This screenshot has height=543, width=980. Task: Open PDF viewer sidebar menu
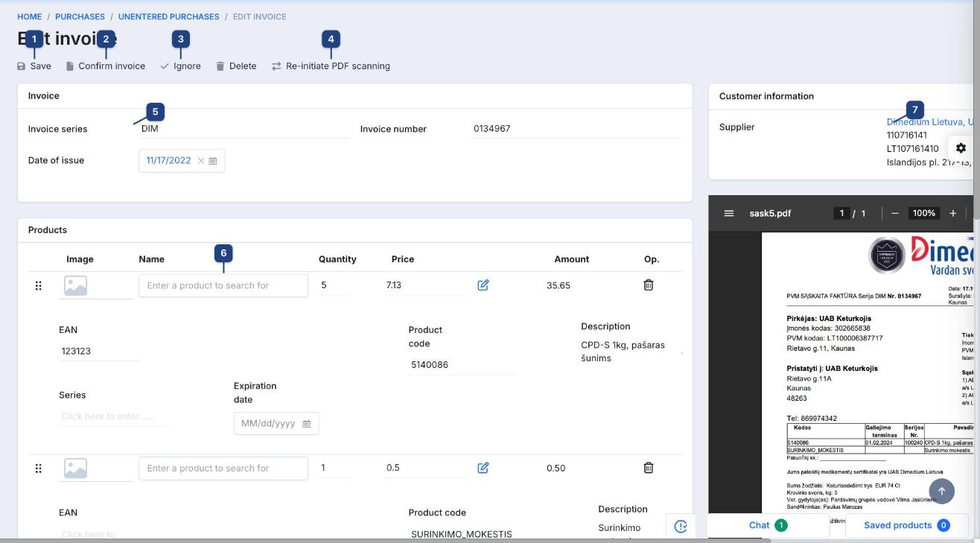pyautogui.click(x=729, y=213)
